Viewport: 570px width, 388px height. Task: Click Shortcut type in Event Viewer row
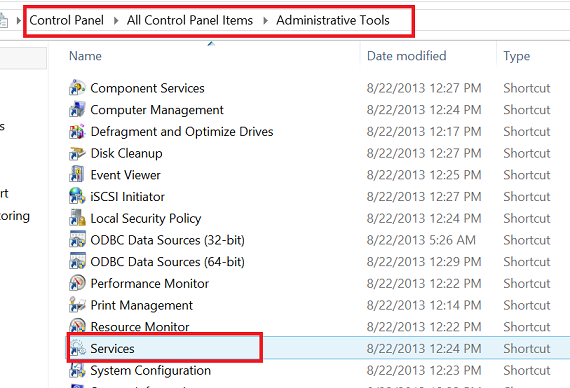[x=527, y=175]
